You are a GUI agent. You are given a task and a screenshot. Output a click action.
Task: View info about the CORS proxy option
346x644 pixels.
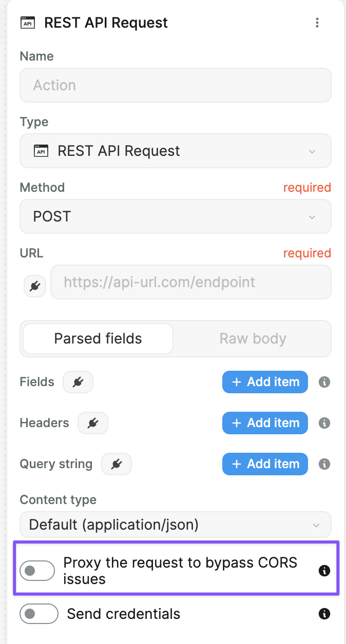coord(324,571)
